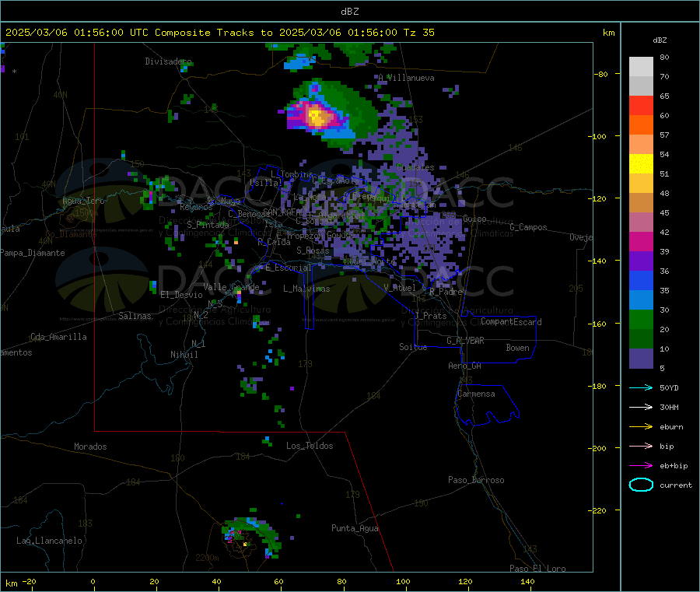The height and width of the screenshot is (592, 700).
Task: Click the J_Prats location label
Action: coord(431,315)
